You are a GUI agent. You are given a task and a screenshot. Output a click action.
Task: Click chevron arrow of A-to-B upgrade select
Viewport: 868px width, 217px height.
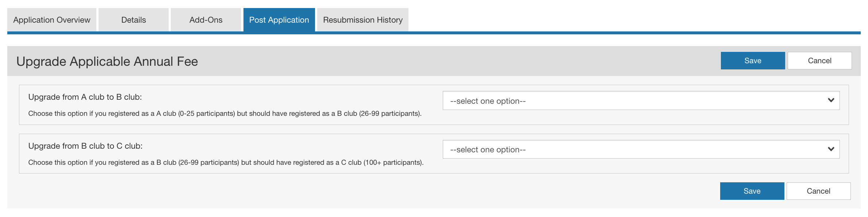(831, 100)
